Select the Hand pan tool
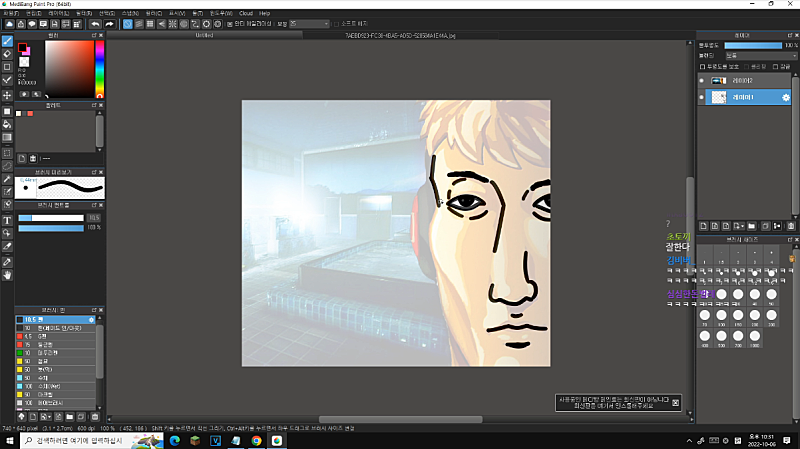The width and height of the screenshot is (800, 449). [7, 274]
